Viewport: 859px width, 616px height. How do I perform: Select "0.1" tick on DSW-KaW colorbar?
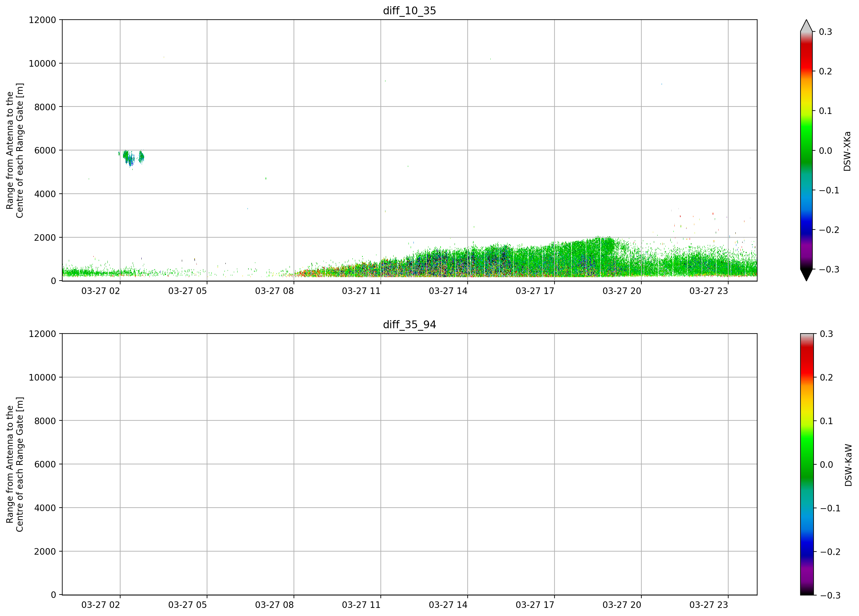click(826, 421)
